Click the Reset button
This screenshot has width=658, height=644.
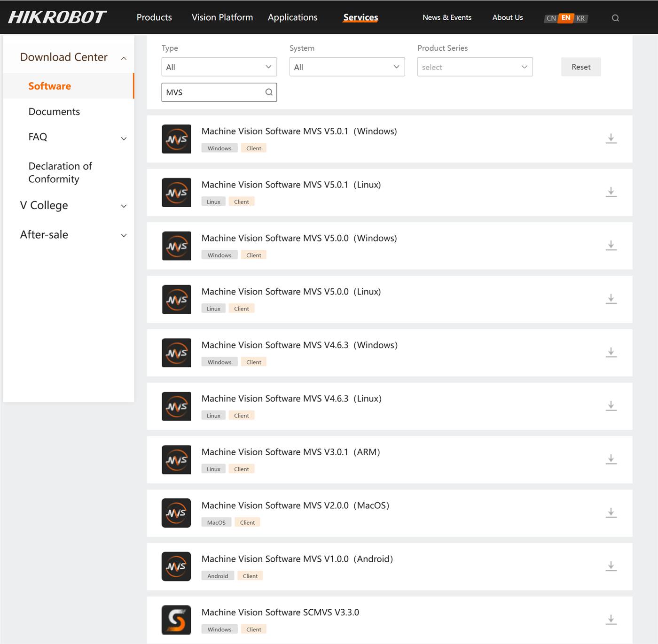pos(581,67)
